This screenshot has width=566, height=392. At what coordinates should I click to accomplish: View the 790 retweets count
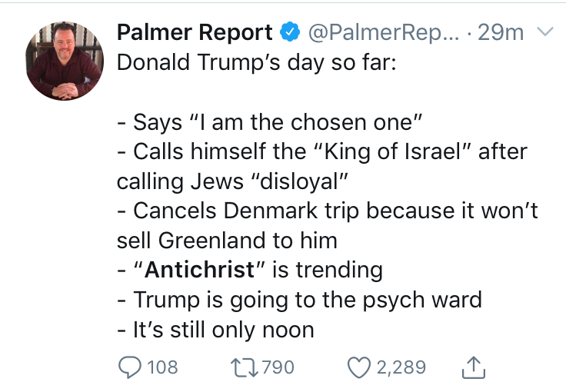click(x=278, y=367)
